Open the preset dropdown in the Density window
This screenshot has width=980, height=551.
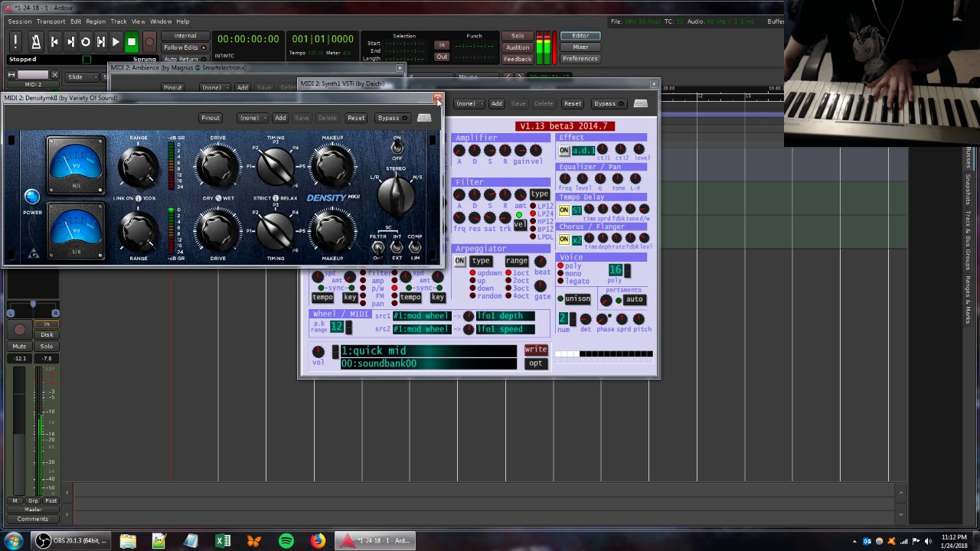[252, 118]
